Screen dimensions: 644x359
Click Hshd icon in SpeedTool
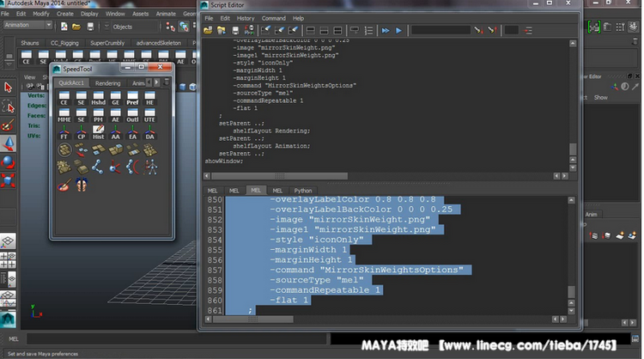point(98,98)
